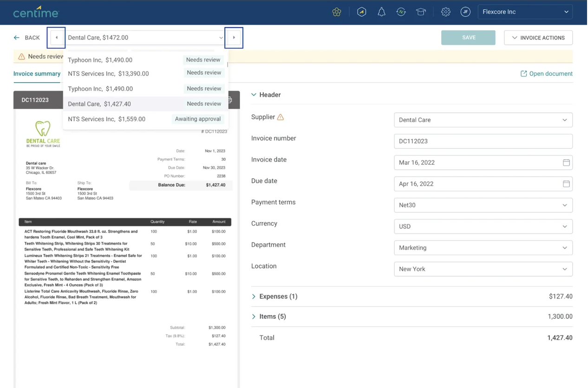Image resolution: width=588 pixels, height=388 pixels.
Task: Open the notifications bell
Action: 381,12
